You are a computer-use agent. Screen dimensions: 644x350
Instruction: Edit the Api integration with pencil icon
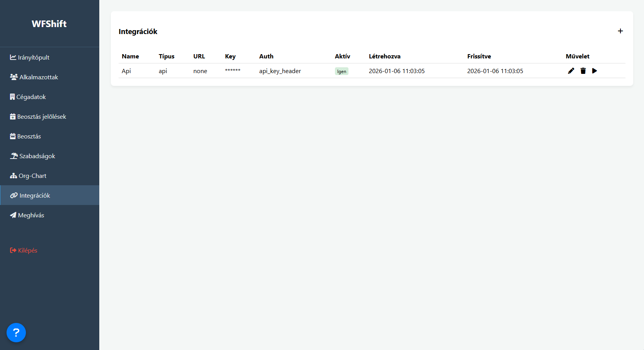click(571, 71)
